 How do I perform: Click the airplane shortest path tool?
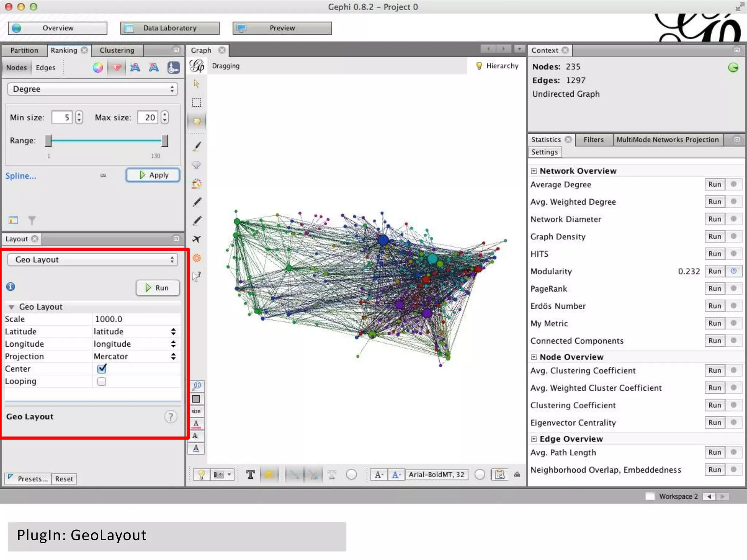pos(197,239)
